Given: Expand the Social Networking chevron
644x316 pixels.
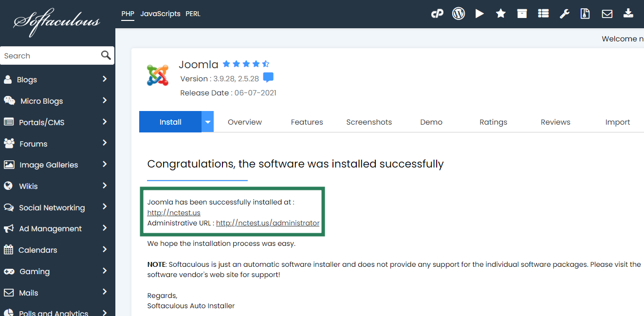Looking at the screenshot, I should click(x=105, y=207).
